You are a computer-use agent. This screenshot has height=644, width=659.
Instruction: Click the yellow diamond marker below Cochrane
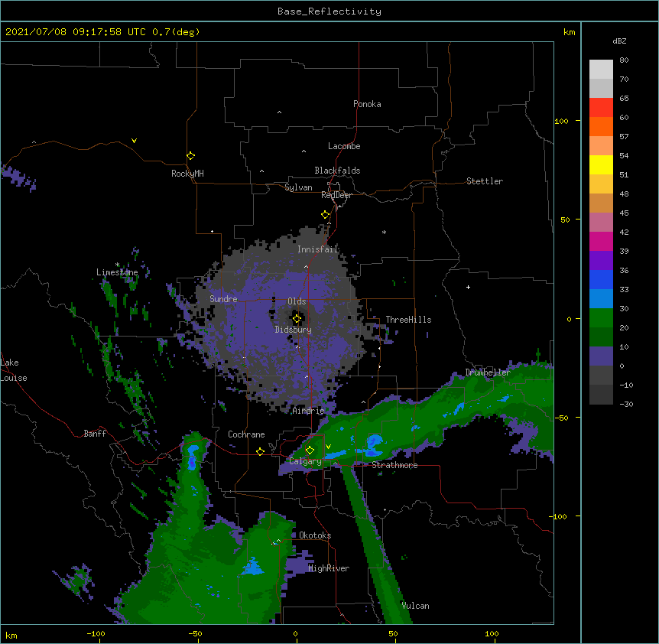260,451
